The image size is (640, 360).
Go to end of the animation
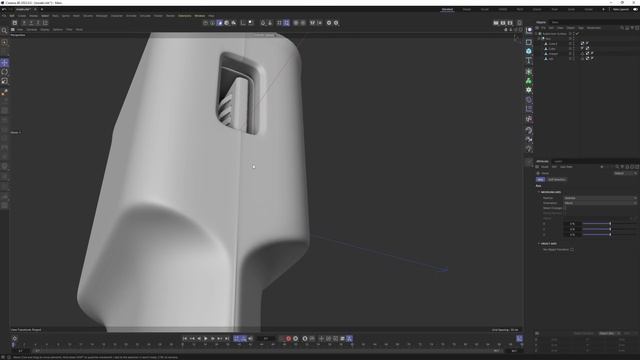227,338
